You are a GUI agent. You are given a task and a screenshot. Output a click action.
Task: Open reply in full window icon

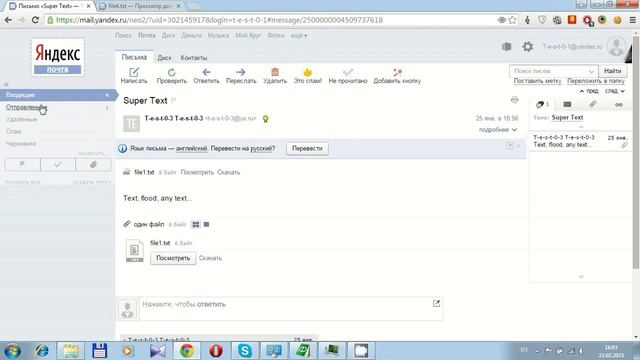(436, 303)
